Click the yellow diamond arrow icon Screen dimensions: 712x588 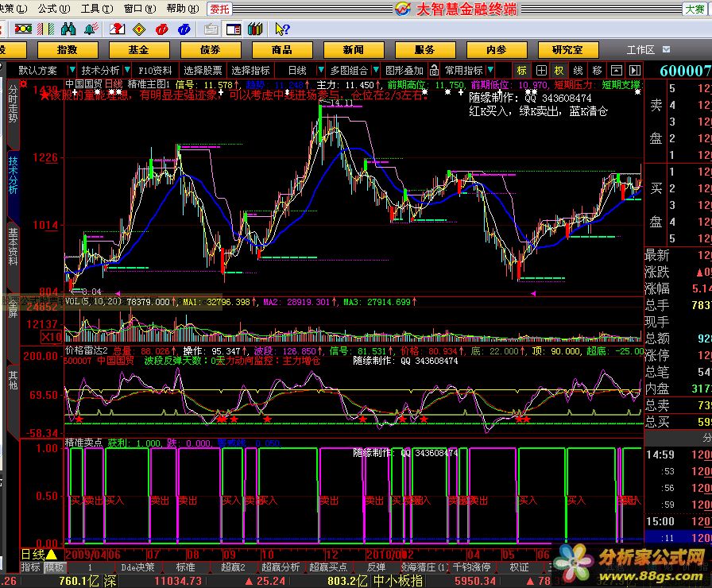point(139,29)
